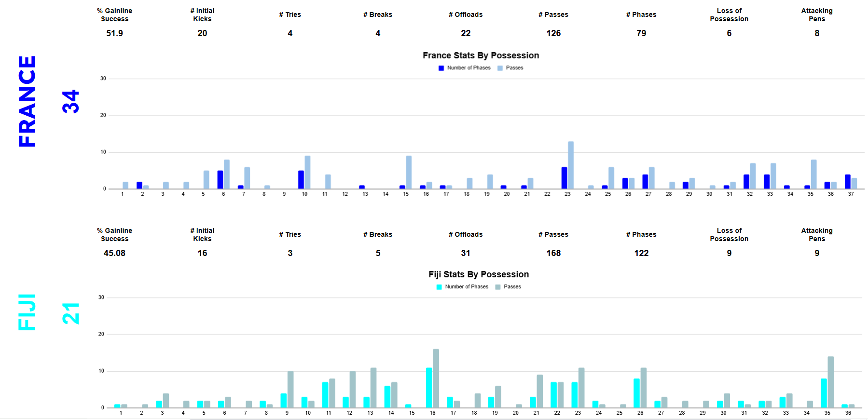Click the blue Number of Phases legend swatch
This screenshot has width=868, height=420.
(441, 68)
